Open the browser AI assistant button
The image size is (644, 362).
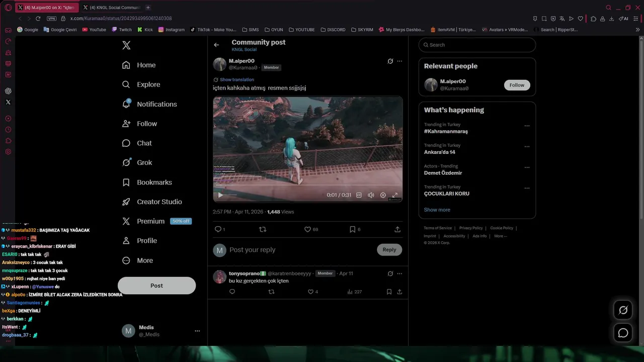[623, 19]
